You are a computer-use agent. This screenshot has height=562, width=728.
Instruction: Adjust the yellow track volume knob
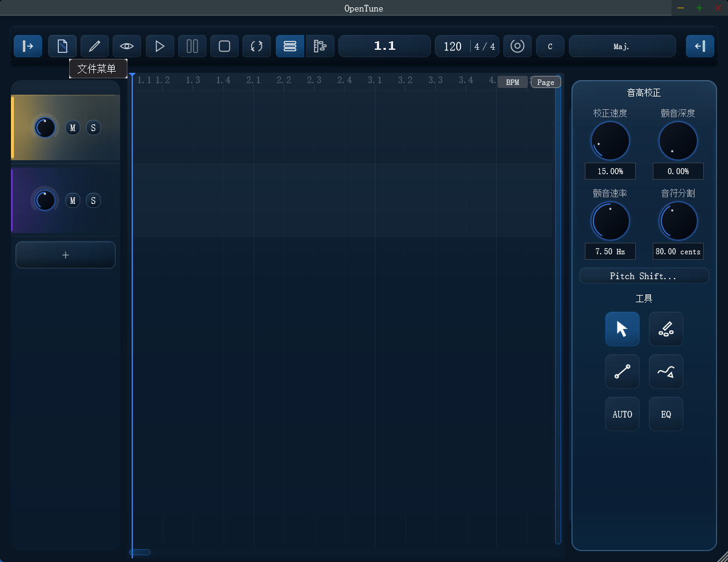(x=44, y=127)
